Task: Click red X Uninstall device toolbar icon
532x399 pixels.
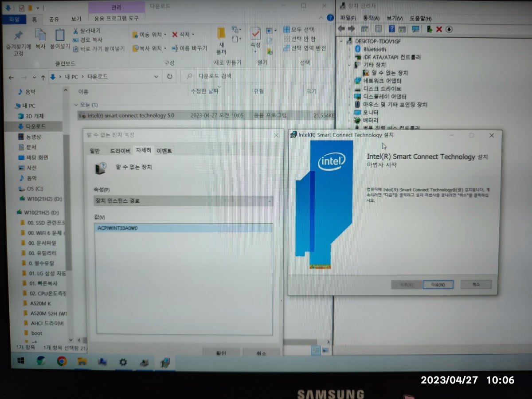Action: [x=439, y=29]
